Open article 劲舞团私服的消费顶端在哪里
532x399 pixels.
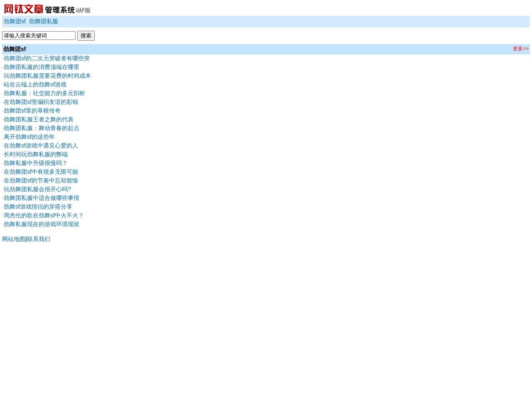41,67
